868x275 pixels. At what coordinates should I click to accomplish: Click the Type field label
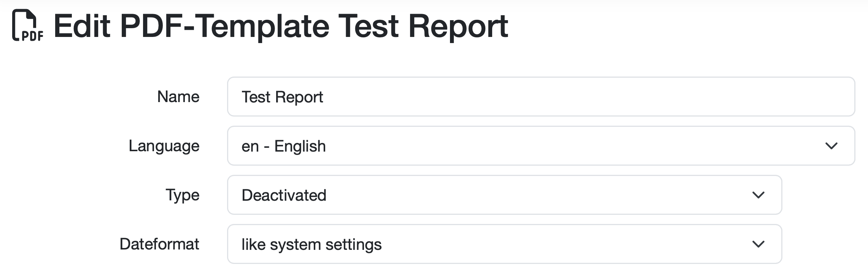pos(182,195)
